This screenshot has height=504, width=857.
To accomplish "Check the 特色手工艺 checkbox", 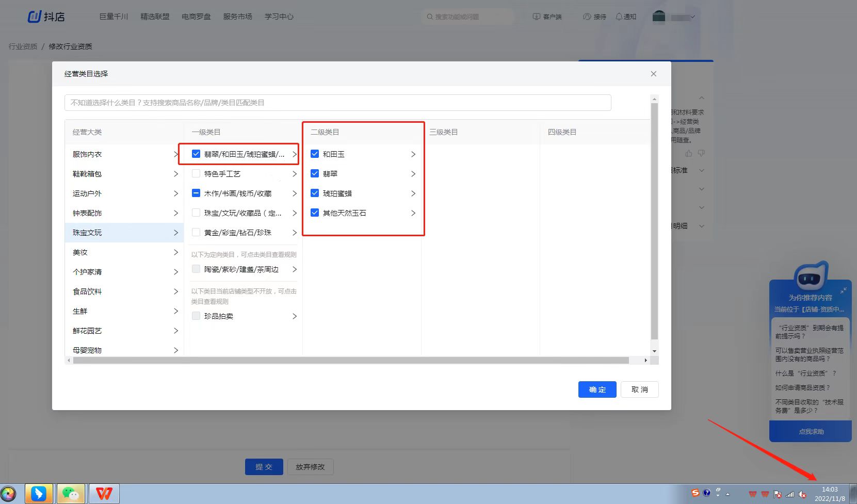I will pos(196,173).
